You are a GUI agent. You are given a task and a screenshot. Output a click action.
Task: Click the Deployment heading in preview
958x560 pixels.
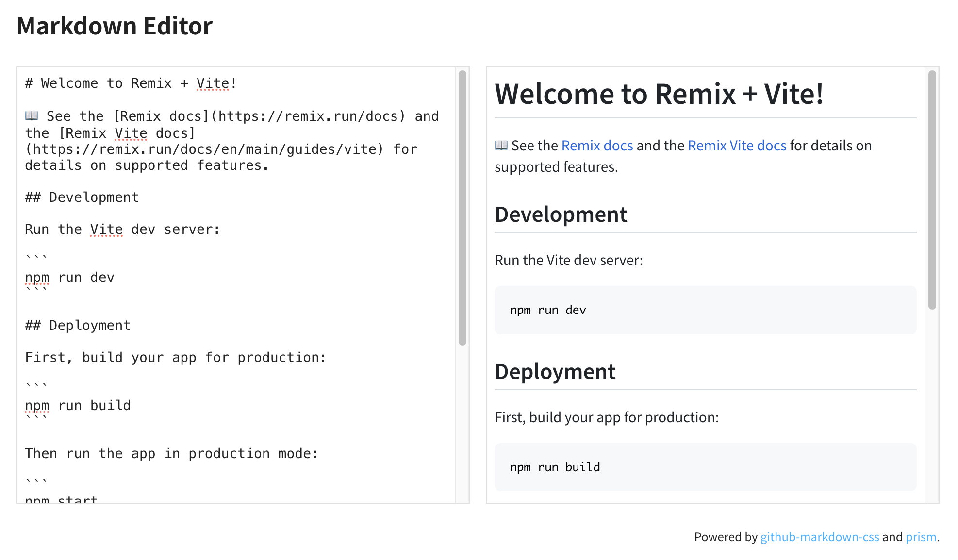[x=555, y=372]
